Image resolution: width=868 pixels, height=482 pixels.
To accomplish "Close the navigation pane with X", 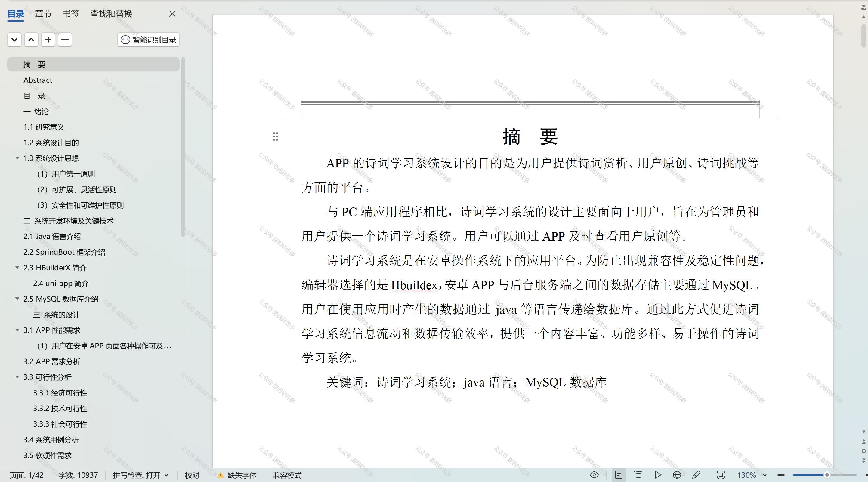I will 172,14.
